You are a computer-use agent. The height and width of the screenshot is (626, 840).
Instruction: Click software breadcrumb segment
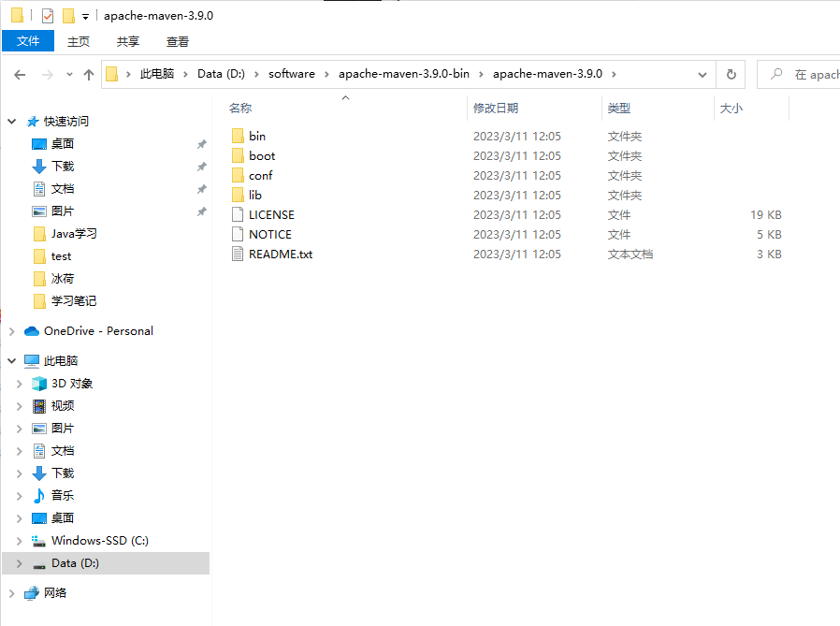coord(292,74)
